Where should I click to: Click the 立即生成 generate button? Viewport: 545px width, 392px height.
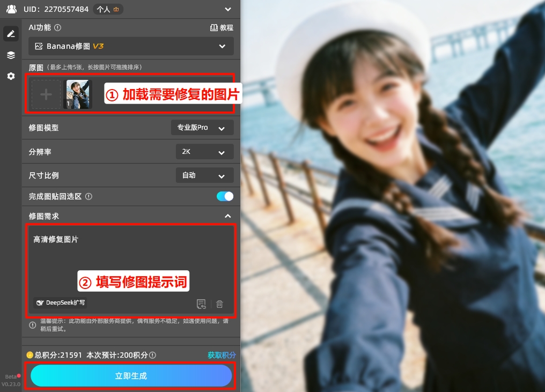tap(130, 375)
